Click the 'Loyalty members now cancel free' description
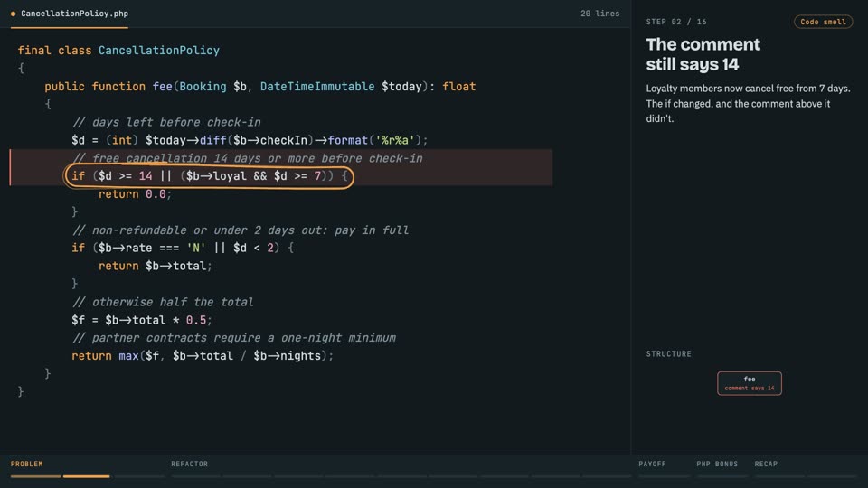This screenshot has height=488, width=868. tap(748, 103)
